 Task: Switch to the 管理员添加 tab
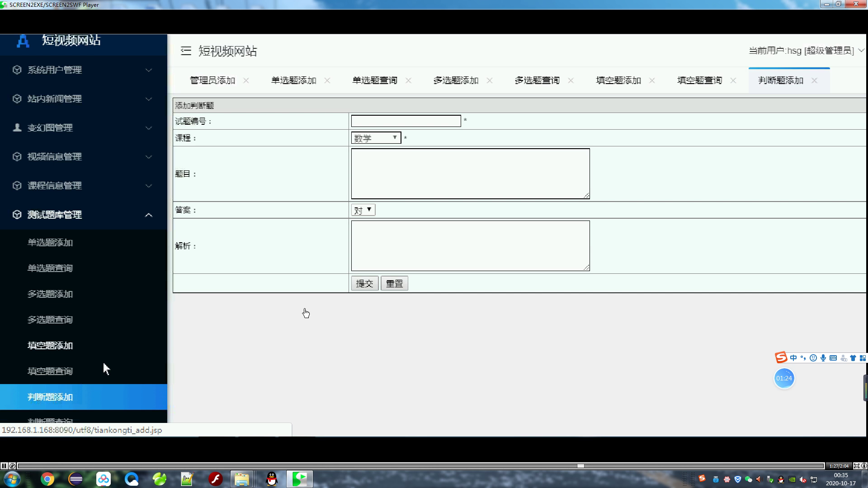pyautogui.click(x=212, y=80)
